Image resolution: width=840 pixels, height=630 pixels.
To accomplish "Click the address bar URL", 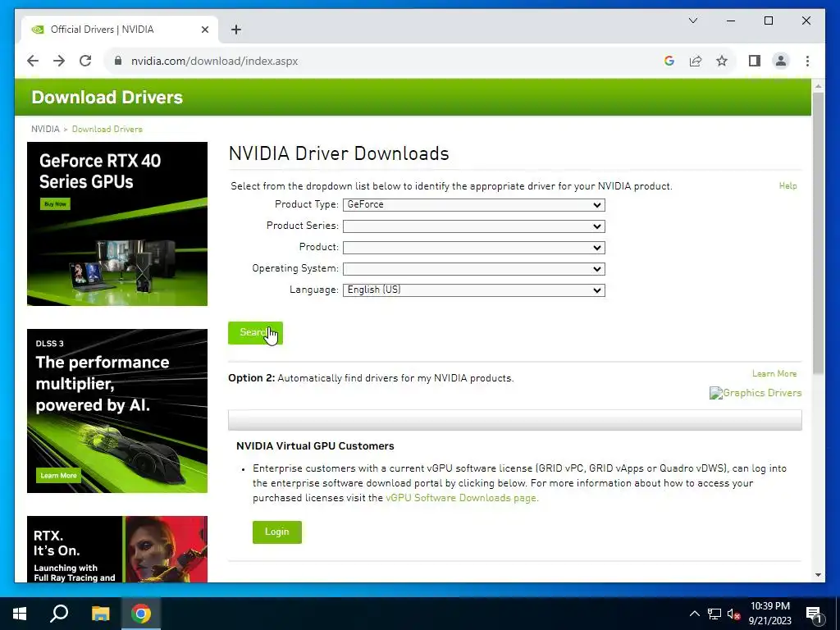I will point(214,61).
